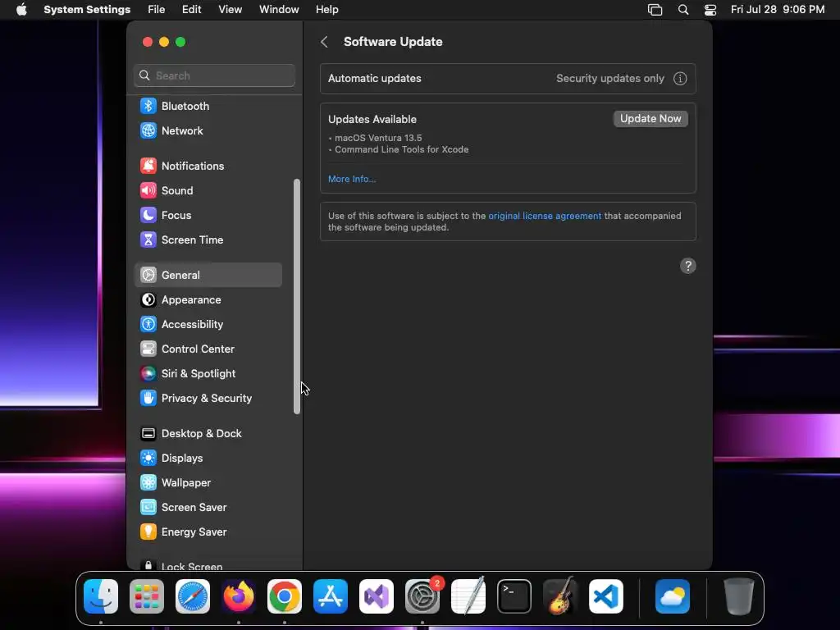
Task: Open Spotlight search in menu bar
Action: click(x=683, y=10)
